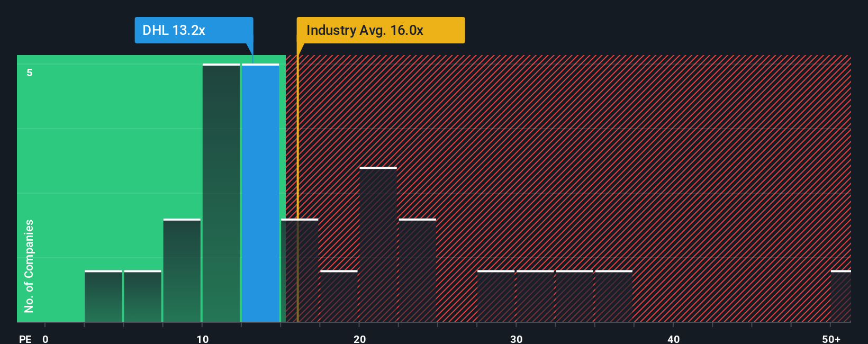The width and height of the screenshot is (868, 344).
Task: Click the Industry Avg. 16.0x yellow label
Action: tap(381, 30)
